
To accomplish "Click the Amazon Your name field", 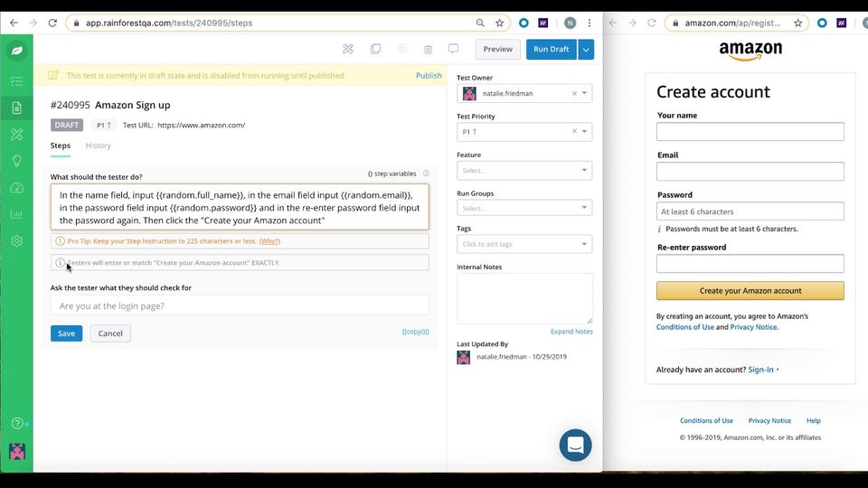I will [750, 132].
